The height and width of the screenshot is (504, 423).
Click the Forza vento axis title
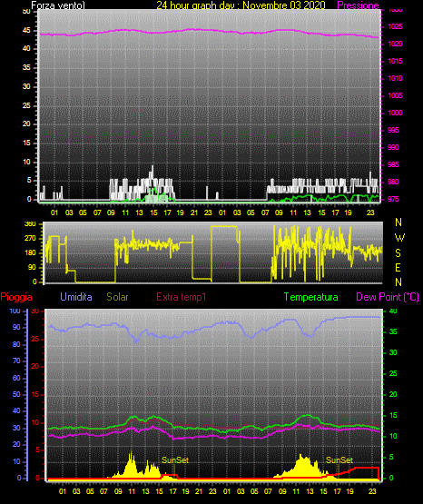click(x=58, y=5)
